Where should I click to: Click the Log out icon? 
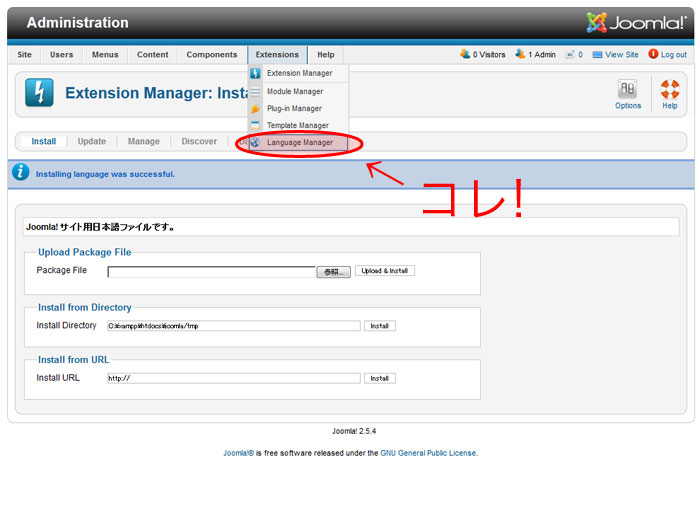654,54
